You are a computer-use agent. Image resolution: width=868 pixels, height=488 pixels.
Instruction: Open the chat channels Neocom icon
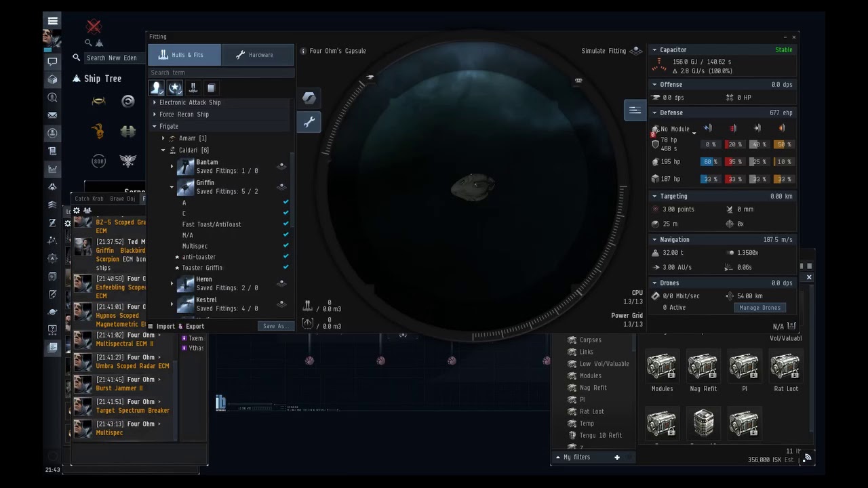tap(52, 62)
